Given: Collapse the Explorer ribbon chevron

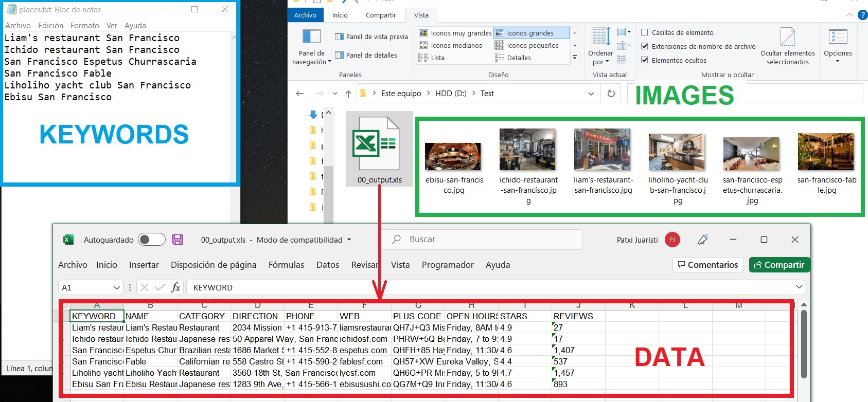Looking at the screenshot, I should click(x=849, y=15).
